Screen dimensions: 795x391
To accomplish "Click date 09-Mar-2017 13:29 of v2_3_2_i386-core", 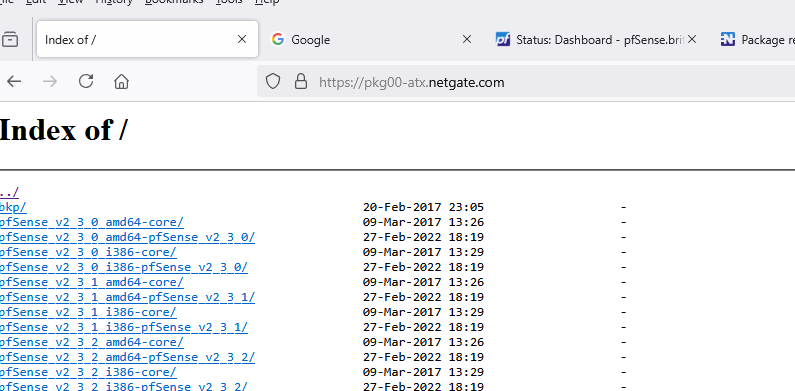I will coord(423,372).
